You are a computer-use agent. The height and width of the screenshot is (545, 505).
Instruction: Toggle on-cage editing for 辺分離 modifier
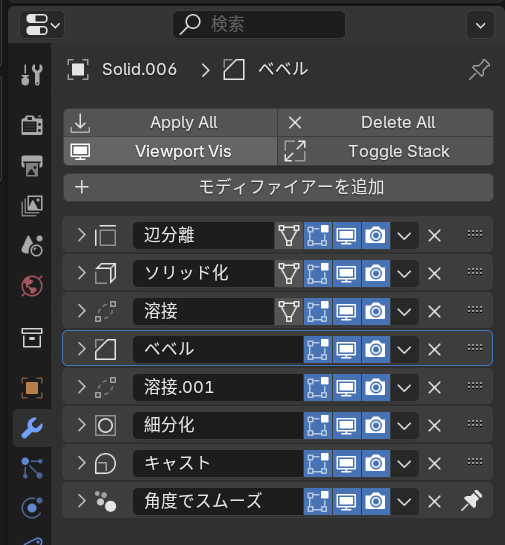(x=289, y=235)
